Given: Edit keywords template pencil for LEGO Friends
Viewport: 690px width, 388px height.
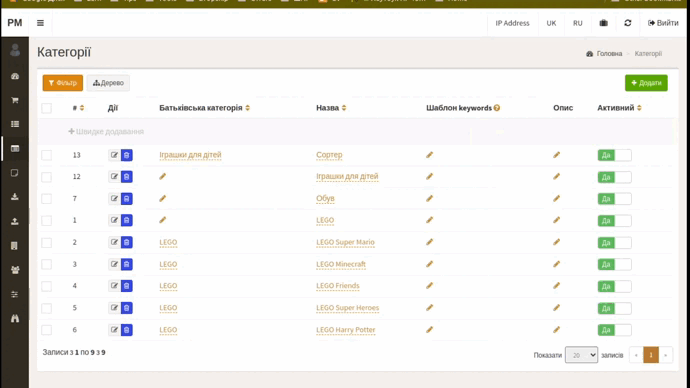Looking at the screenshot, I should [429, 286].
